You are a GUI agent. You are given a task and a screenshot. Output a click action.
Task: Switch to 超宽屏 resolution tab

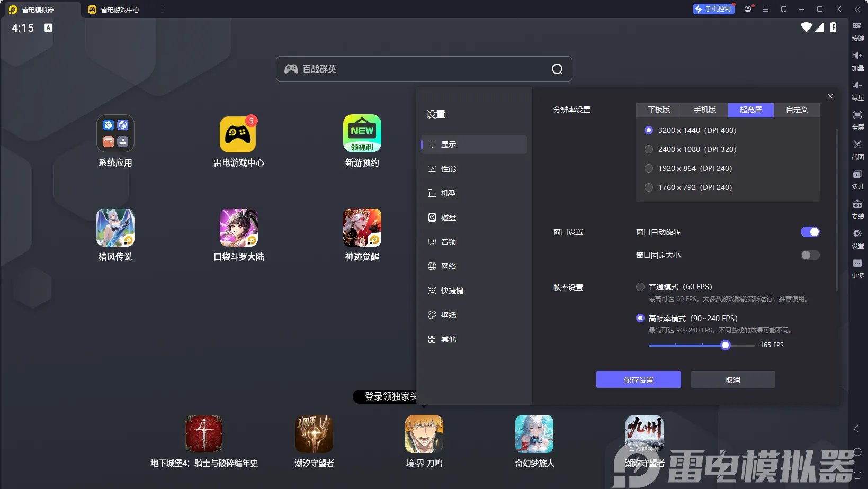pos(751,110)
